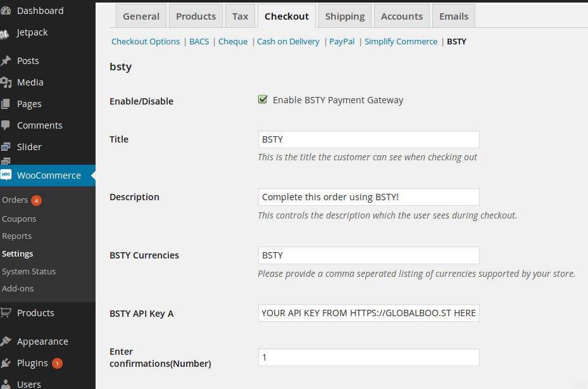The height and width of the screenshot is (389, 588).
Task: Click the Users person icon
Action: 5,384
